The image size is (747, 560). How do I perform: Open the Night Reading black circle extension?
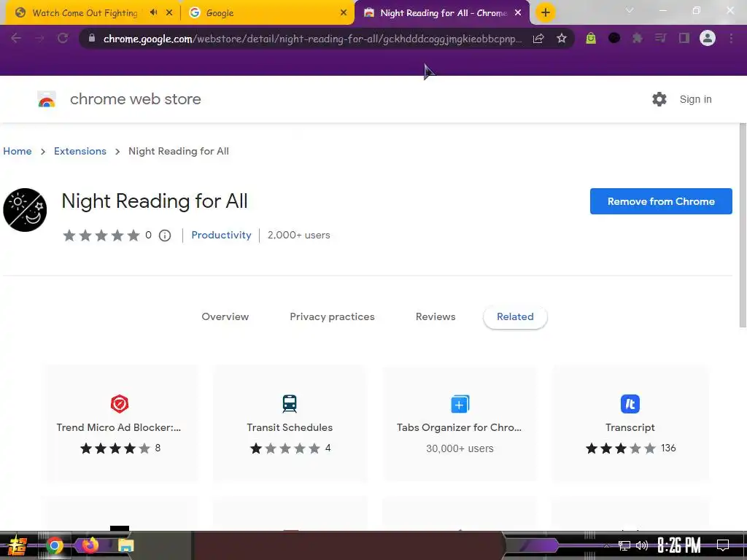point(614,38)
